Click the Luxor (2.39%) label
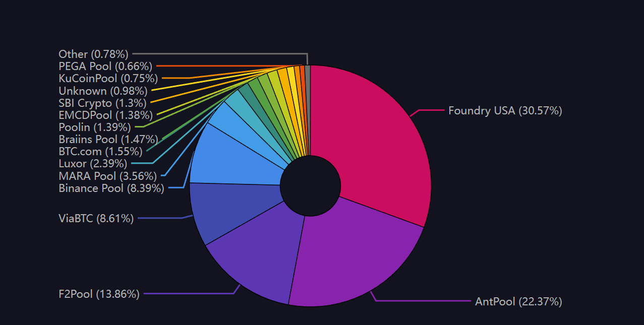The height and width of the screenshot is (325, 644). pos(93,163)
